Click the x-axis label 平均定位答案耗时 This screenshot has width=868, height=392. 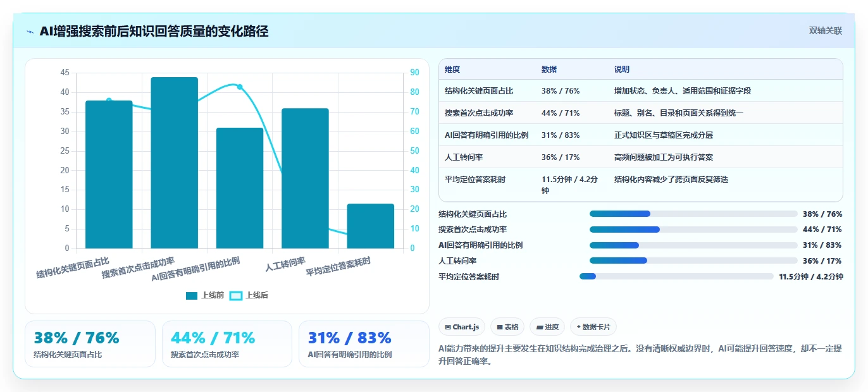338,267
